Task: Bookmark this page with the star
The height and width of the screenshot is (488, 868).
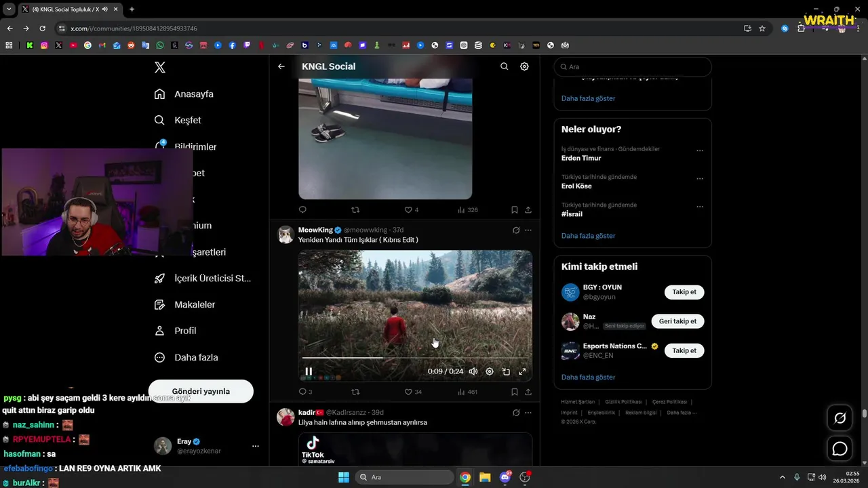Action: (x=762, y=28)
